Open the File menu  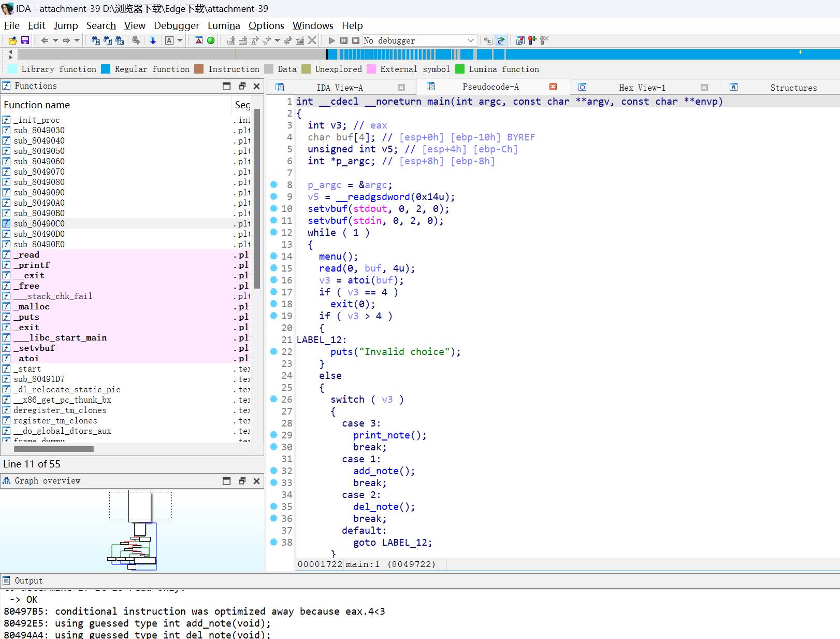11,25
